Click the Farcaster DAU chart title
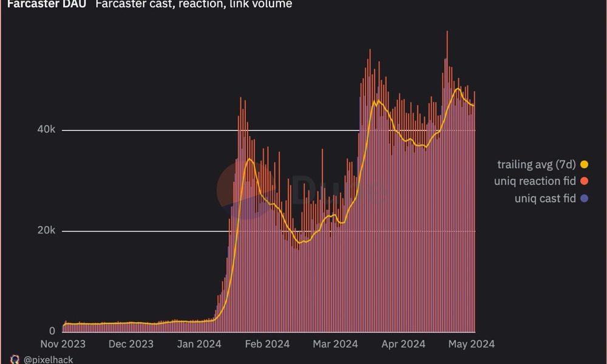 (x=47, y=4)
